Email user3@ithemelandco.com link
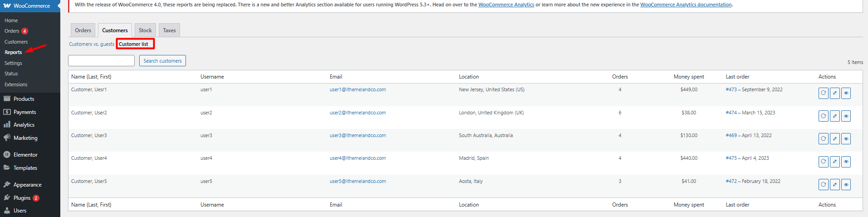This screenshot has height=217, width=868. pyautogui.click(x=358, y=135)
